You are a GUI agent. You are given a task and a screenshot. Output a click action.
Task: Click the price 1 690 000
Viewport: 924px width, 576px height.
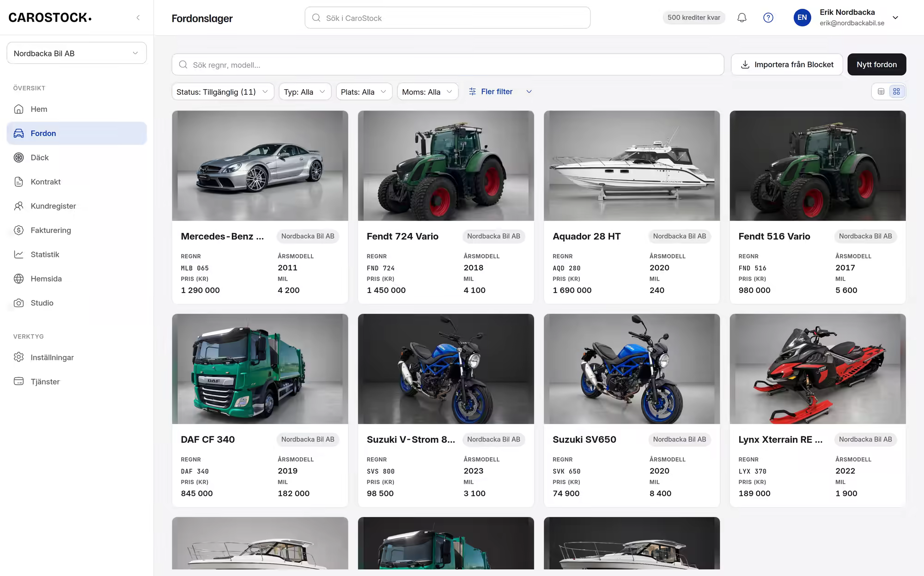click(x=572, y=290)
